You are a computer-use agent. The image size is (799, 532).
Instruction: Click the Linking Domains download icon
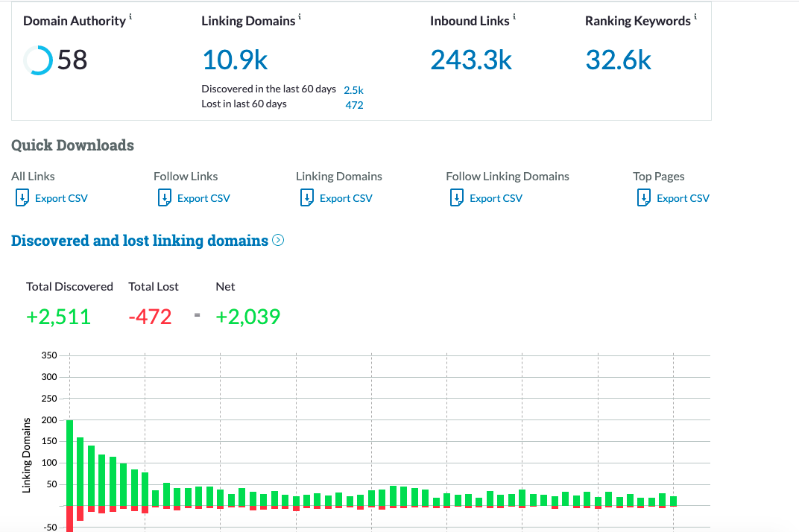306,198
